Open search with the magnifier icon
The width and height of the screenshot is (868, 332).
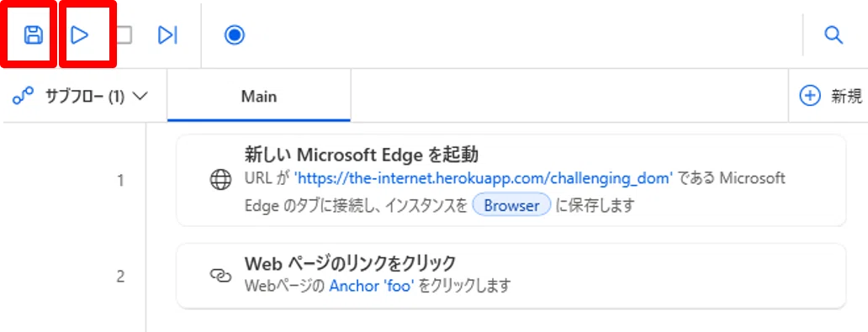click(834, 34)
